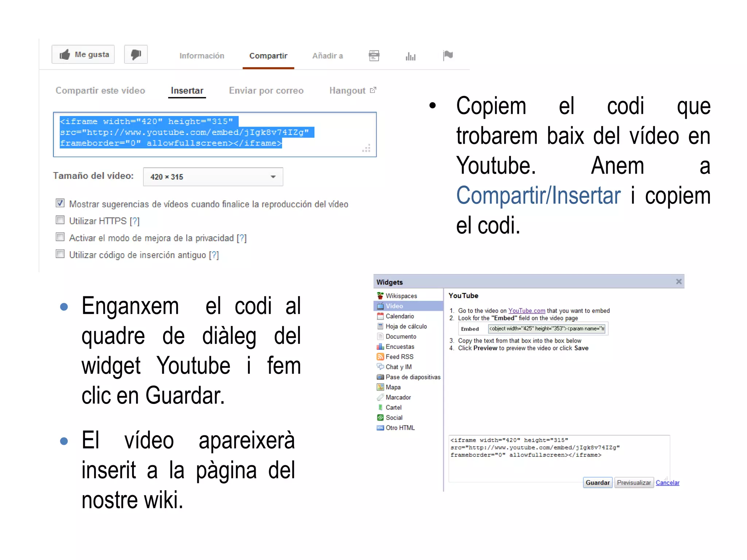Select Hoja de cálculo widget

pos(408,326)
